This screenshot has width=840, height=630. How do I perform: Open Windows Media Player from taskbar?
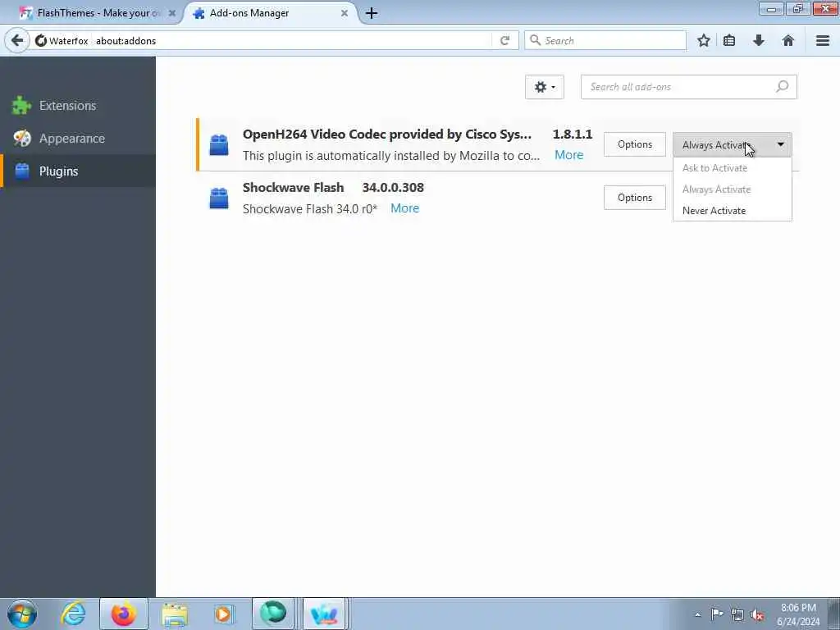coord(223,614)
